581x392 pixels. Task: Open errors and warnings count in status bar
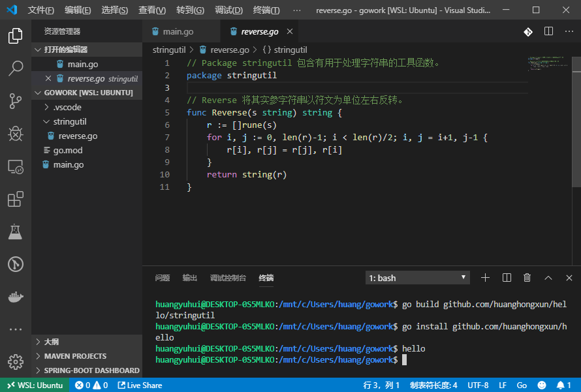pyautogui.click(x=91, y=385)
